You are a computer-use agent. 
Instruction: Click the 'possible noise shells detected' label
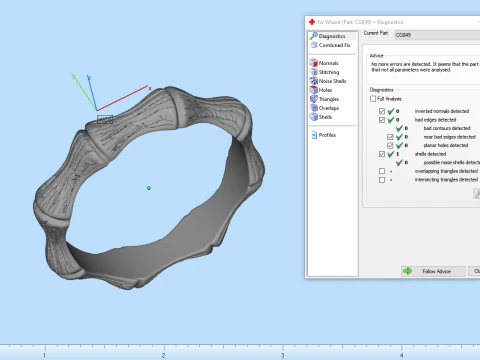pyautogui.click(x=452, y=162)
